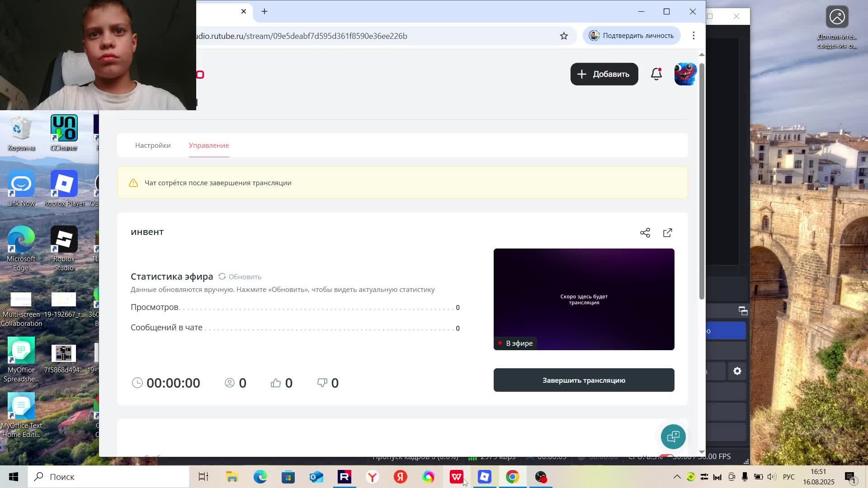Click the Добавить button
Image resolution: width=868 pixels, height=488 pixels.
[x=604, y=74]
